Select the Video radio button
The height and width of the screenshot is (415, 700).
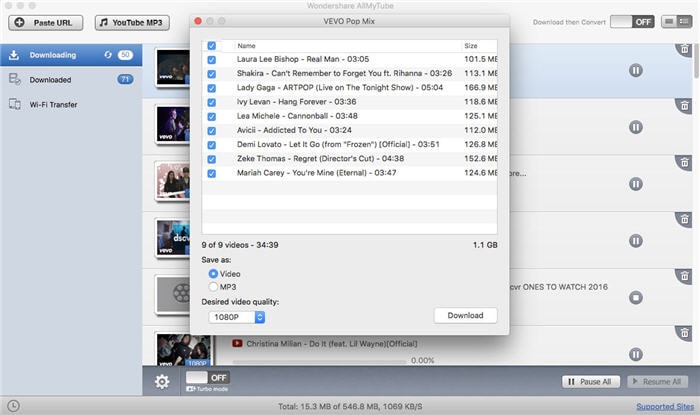click(x=213, y=274)
